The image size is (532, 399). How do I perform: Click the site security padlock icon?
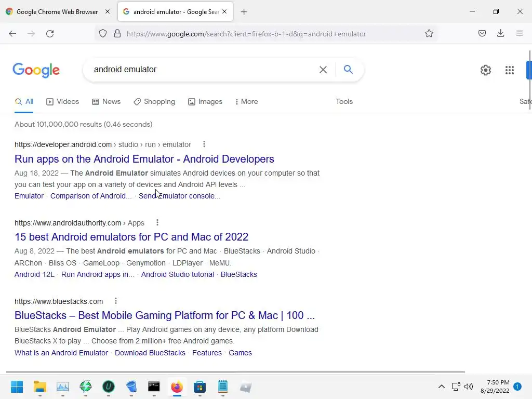coord(117,34)
